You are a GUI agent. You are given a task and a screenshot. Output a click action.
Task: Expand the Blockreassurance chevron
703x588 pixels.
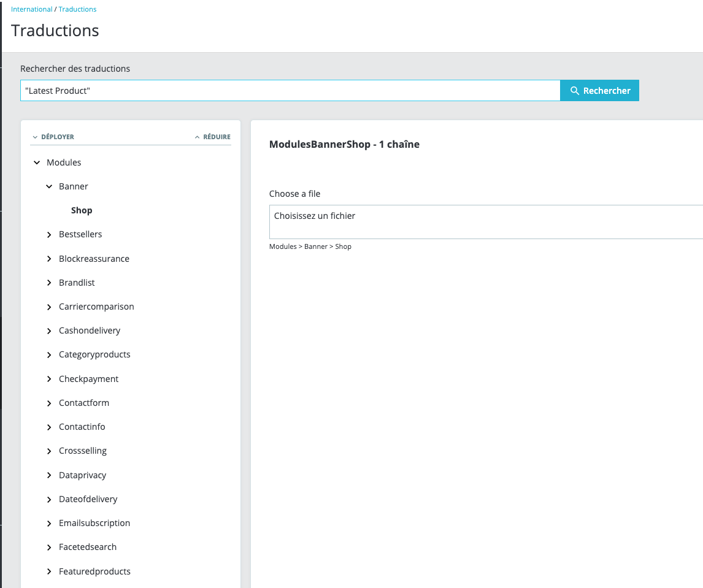(49, 259)
